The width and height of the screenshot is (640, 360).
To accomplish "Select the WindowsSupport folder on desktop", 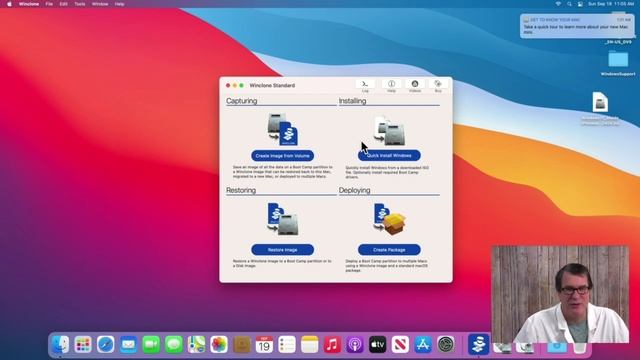I will (618, 63).
